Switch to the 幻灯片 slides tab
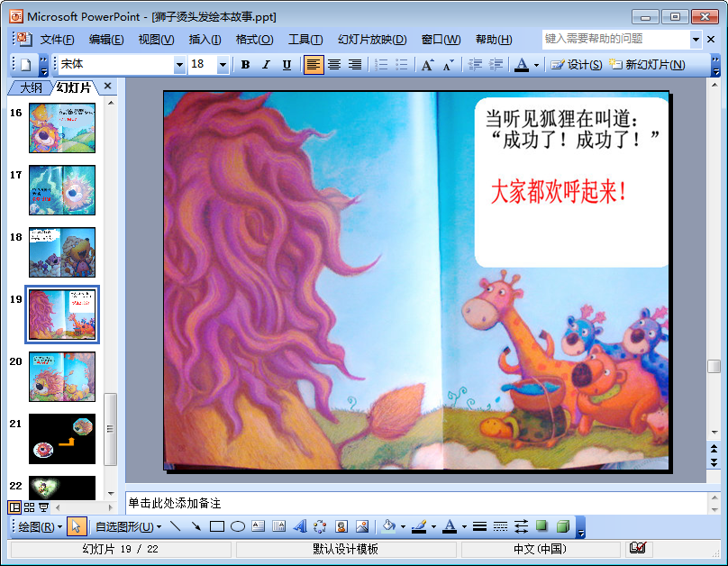 coord(74,87)
